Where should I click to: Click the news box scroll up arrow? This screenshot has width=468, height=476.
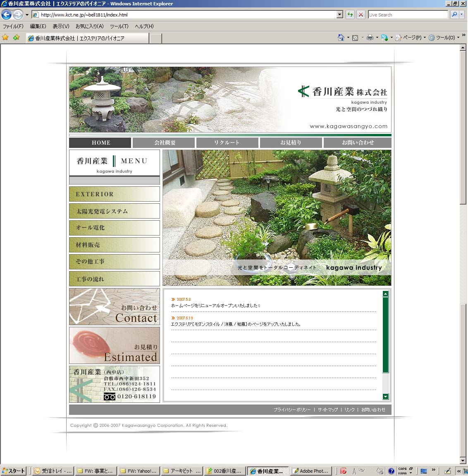pos(385,293)
